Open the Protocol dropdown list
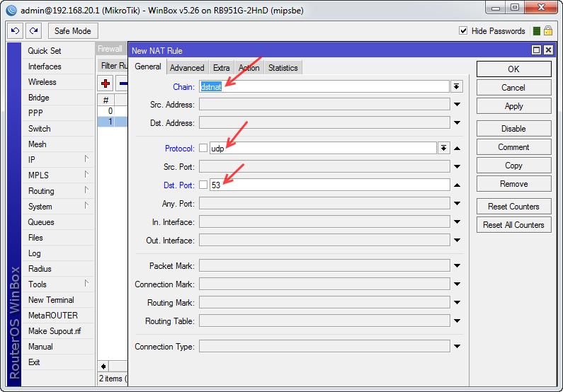Image resolution: width=563 pixels, height=392 pixels. click(443, 149)
